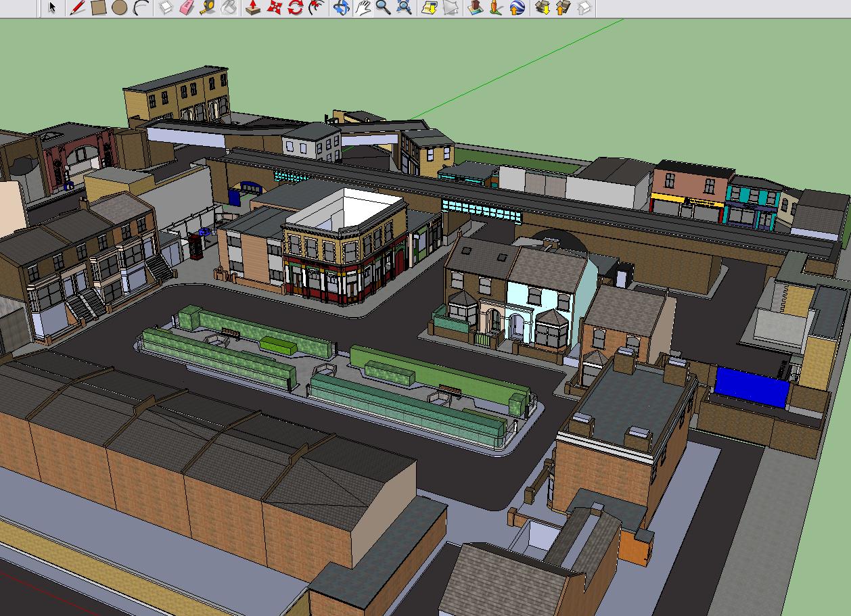Open Get Models from 3D Warehouse
This screenshot has width=851, height=616.
coord(543,8)
